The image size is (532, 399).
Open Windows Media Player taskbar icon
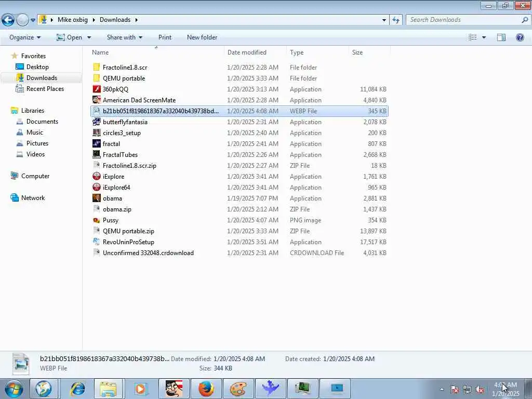tap(140, 389)
